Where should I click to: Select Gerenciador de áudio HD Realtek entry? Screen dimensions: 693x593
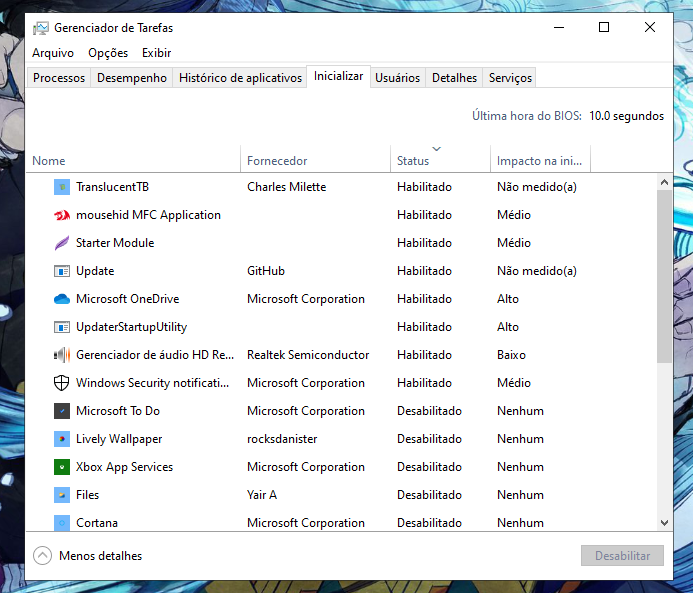(x=155, y=355)
